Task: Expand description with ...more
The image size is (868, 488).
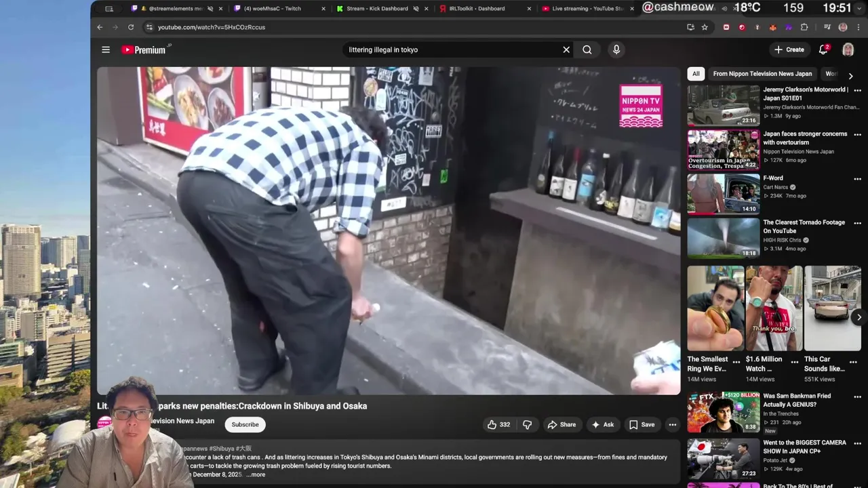Action: (256, 474)
